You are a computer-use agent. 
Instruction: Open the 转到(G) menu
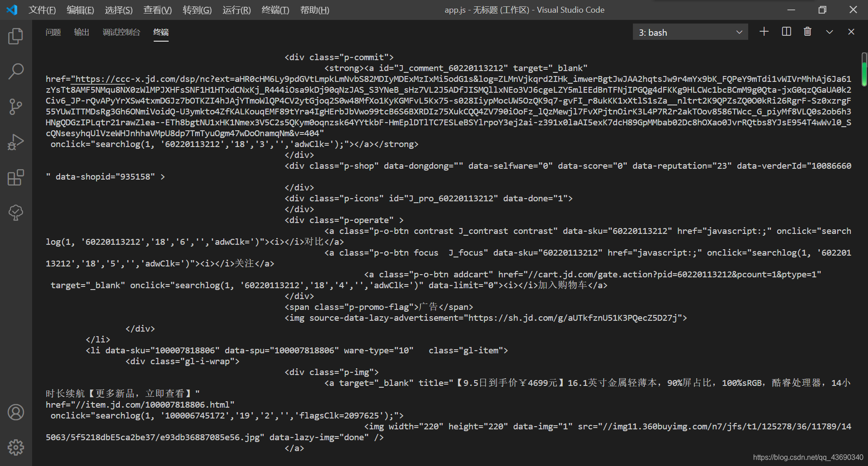pos(197,10)
